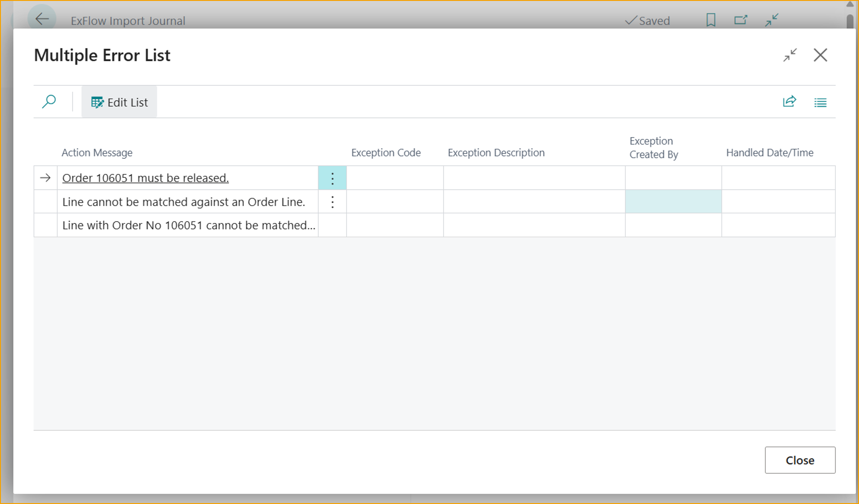Screen dimensions: 859x504
Task: Close the Multiple Error List dialog
Action: point(820,55)
